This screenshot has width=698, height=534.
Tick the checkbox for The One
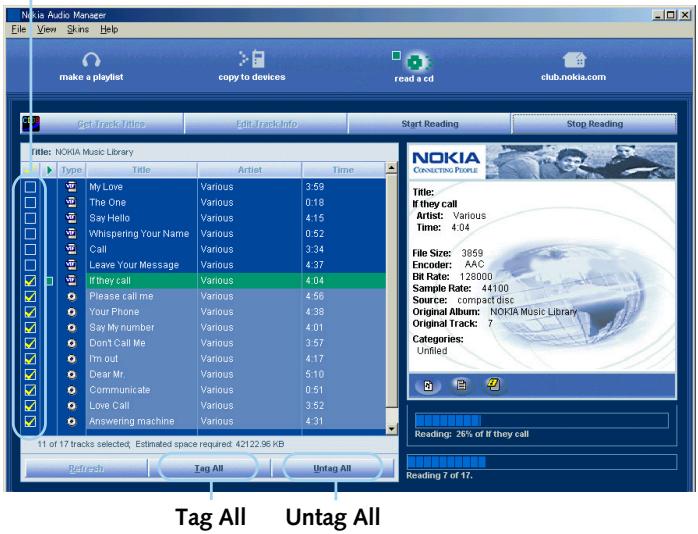(x=30, y=202)
